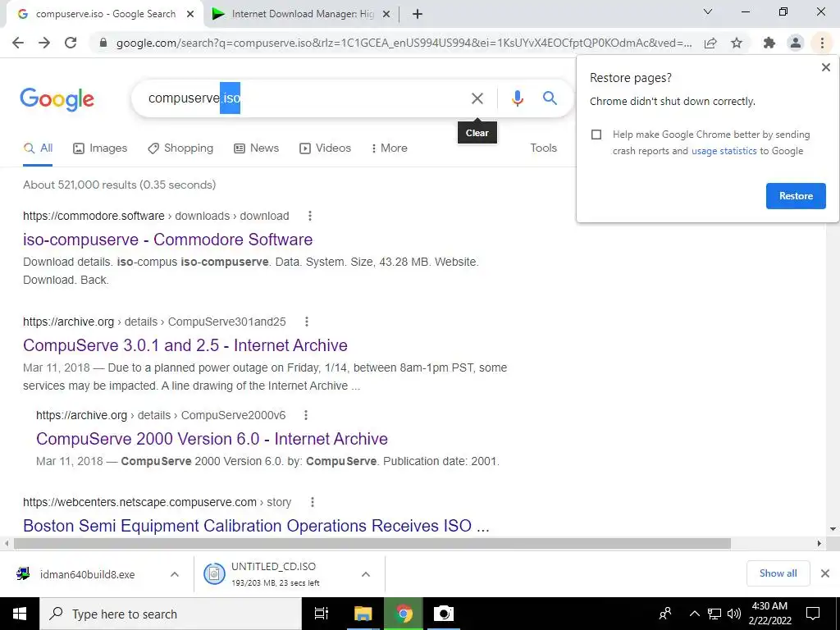Close the Internet Download Manager tab

[x=386, y=15]
